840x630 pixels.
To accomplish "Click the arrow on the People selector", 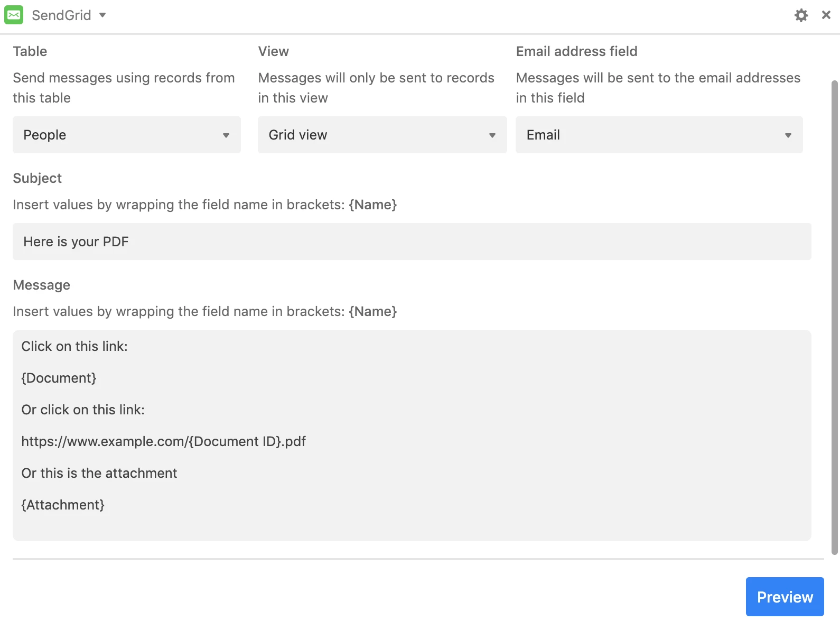I will click(226, 135).
